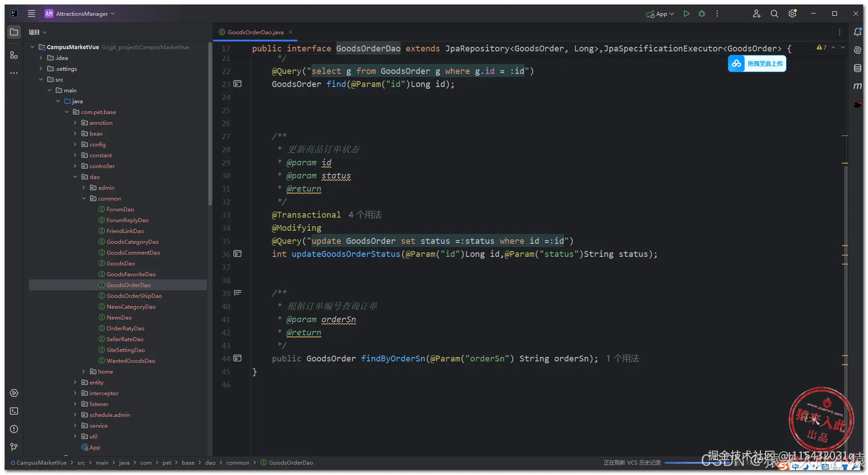
Task: Select WantedGoodsDao file
Action: [x=131, y=361]
